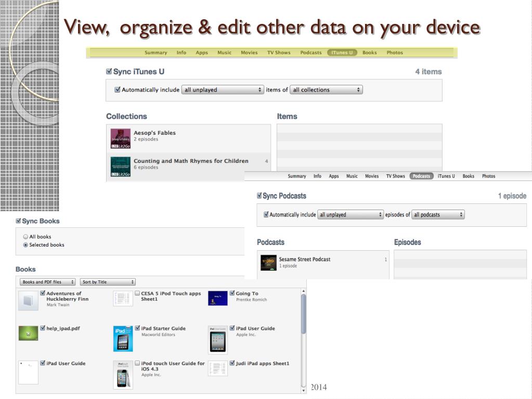This screenshot has height=399, width=532.
Task: Uncheck Judi iPad apps Sheet1 checkbox
Action: pos(232,363)
